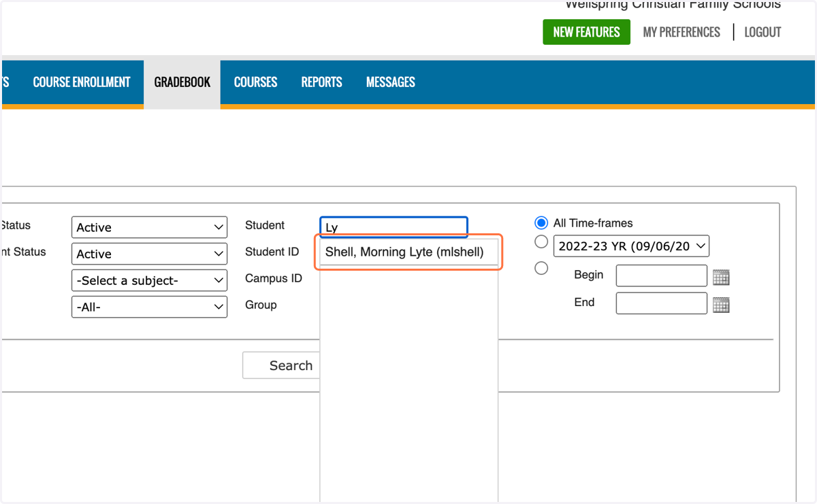
Task: Click the Search button
Action: tap(282, 365)
